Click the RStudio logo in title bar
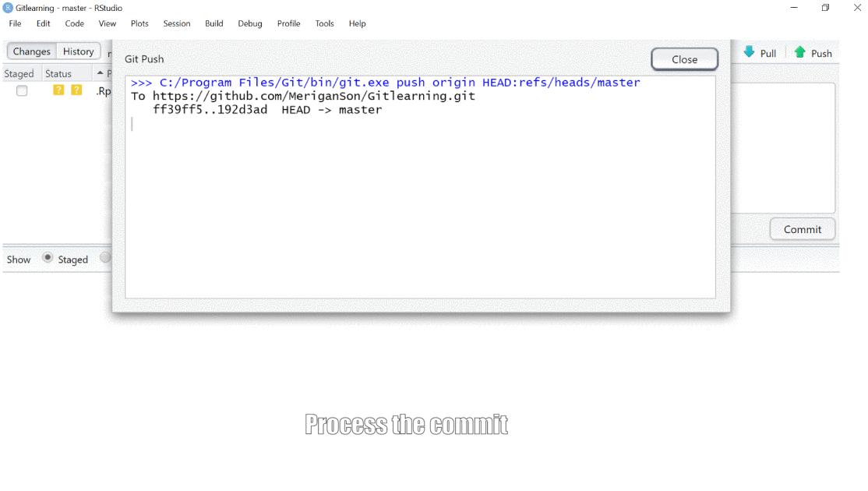 tap(8, 8)
